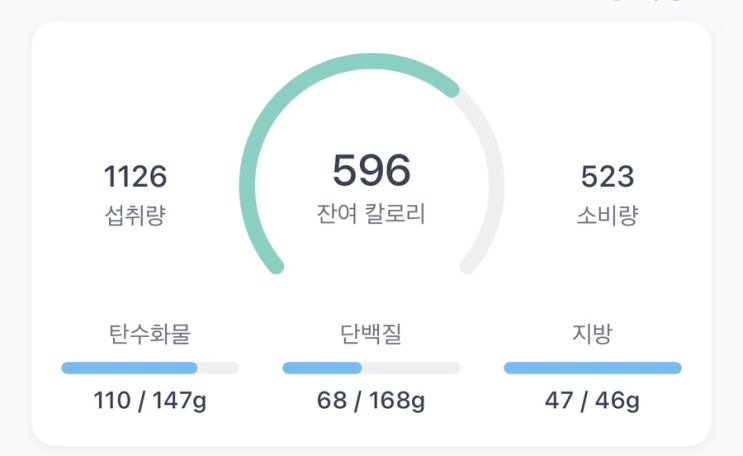The width and height of the screenshot is (743, 456).
Task: Tap the 68 / 168g protein amount
Action: [x=371, y=402]
